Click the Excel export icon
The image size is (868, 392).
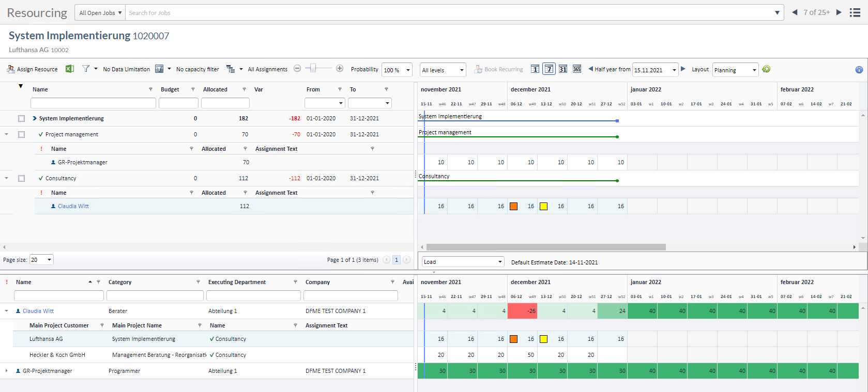(70, 69)
